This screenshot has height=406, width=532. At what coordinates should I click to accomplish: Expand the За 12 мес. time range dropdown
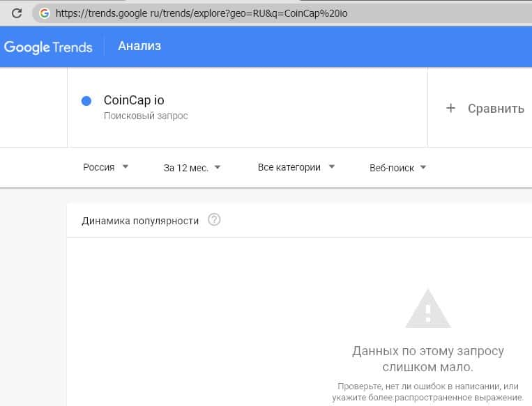click(192, 167)
